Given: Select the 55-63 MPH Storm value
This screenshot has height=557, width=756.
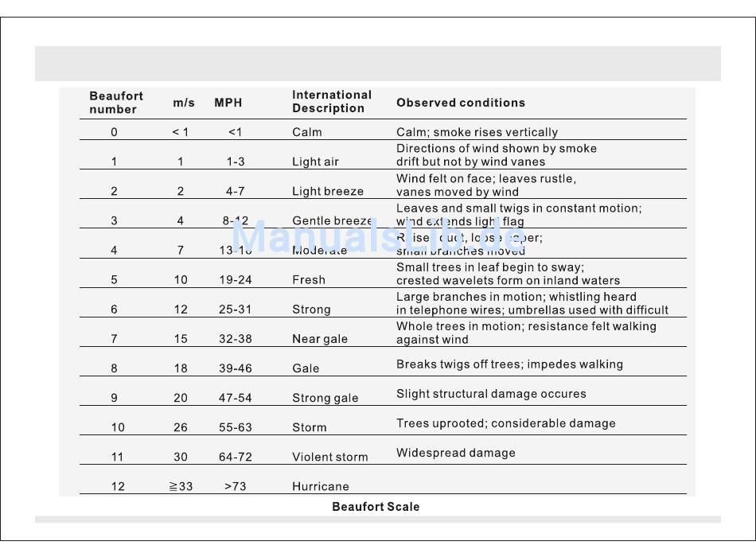Looking at the screenshot, I should coord(236,427).
